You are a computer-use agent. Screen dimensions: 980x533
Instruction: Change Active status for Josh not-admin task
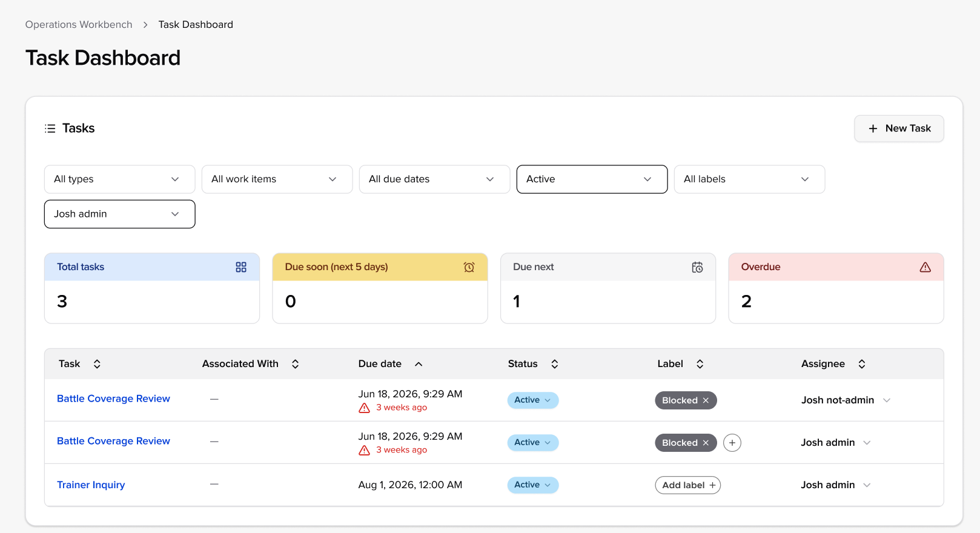point(533,400)
